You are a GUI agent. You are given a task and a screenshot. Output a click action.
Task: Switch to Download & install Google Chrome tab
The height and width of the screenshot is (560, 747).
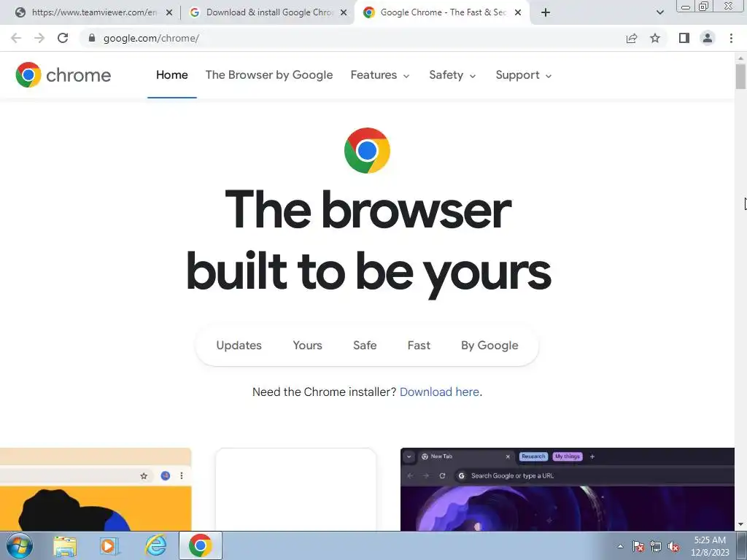(268, 13)
